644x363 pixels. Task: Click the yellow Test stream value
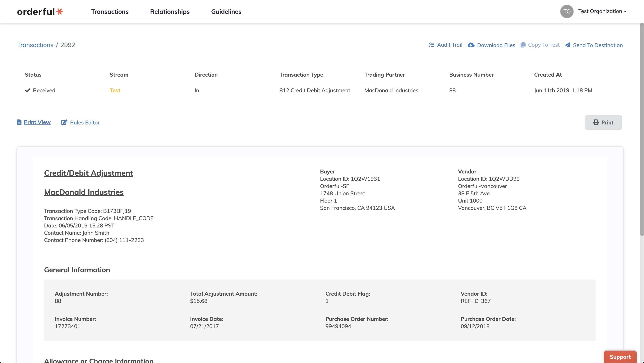115,90
